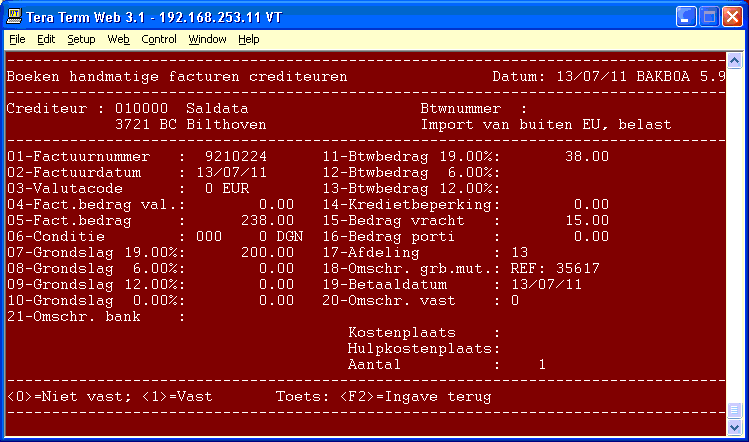Click the scrollbar up arrow
Viewport: 749px width, 442px height.
point(735,59)
